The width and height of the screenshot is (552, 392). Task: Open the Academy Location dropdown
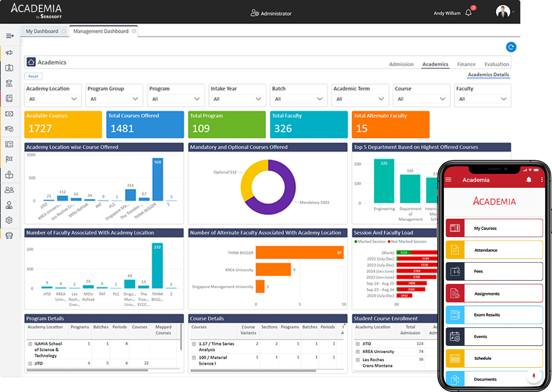pos(53,99)
